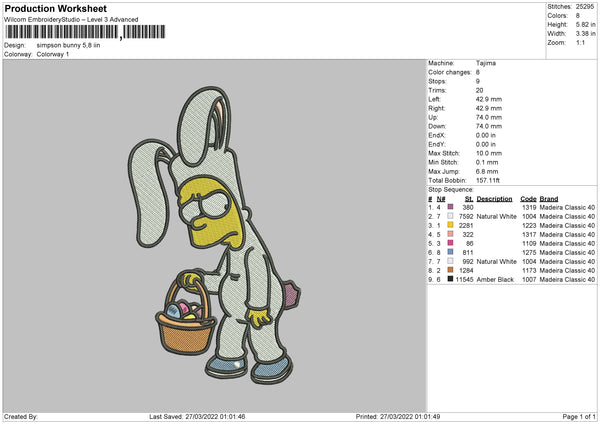600x424 pixels.
Task: Click 'Page 1 of 1' in the footer
Action: pyautogui.click(x=579, y=416)
